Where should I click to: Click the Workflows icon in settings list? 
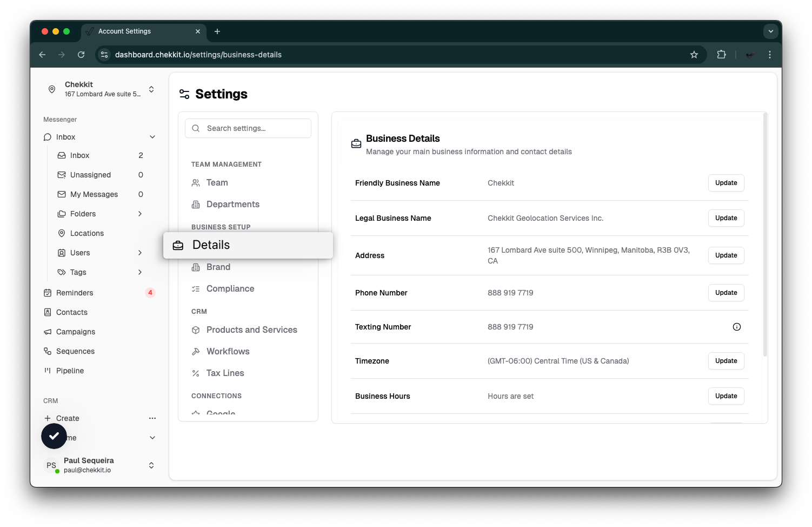point(196,352)
